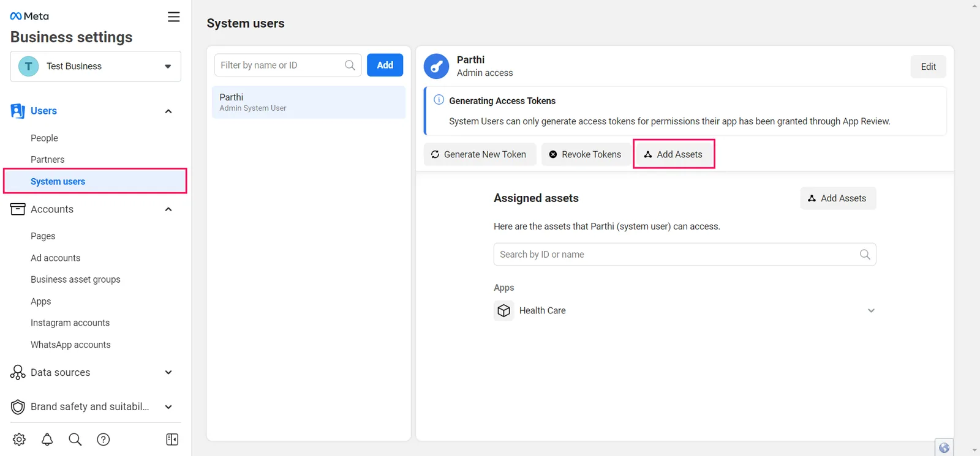Click the Meta logo
980x456 pixels.
pyautogui.click(x=29, y=16)
